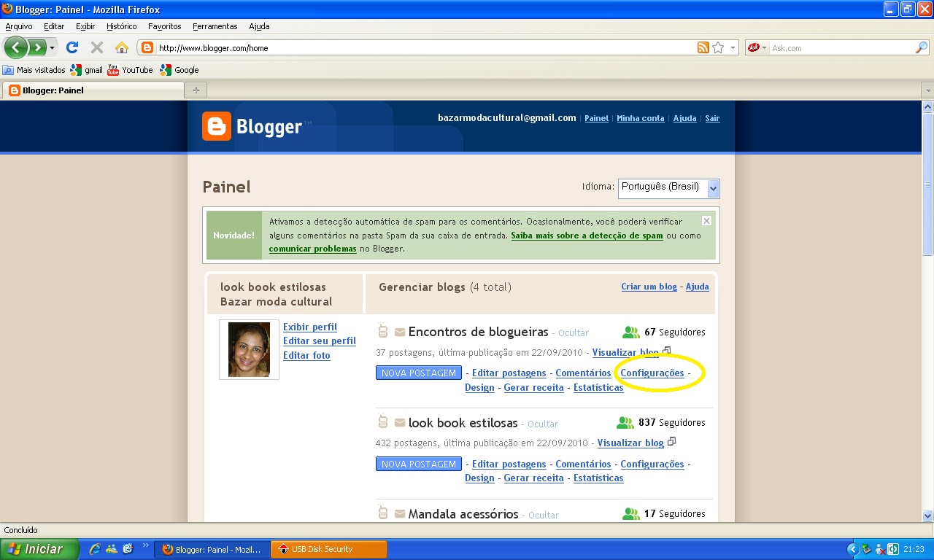This screenshot has width=934, height=560.
Task: Launch Internet Explorer from quick launch
Action: 94,549
